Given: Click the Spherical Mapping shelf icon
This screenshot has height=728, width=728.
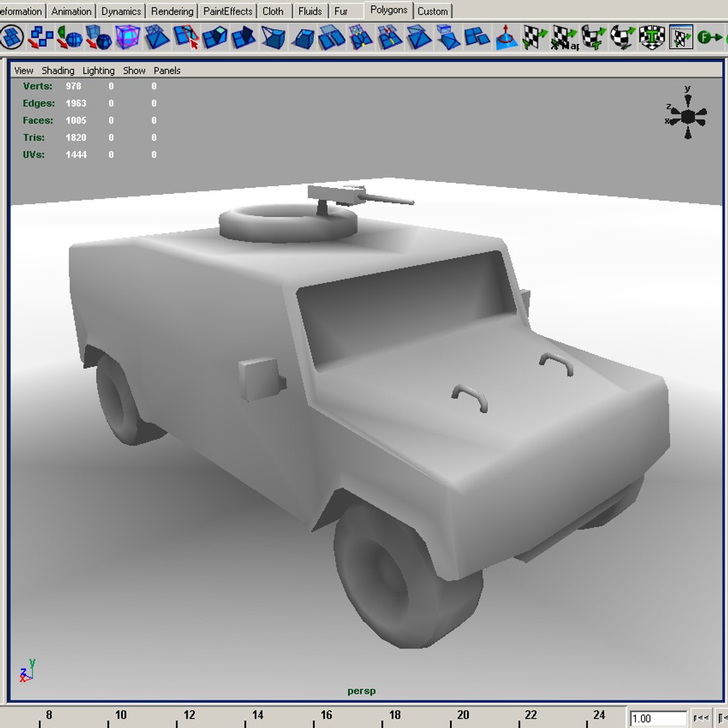Looking at the screenshot, I should point(623,37).
